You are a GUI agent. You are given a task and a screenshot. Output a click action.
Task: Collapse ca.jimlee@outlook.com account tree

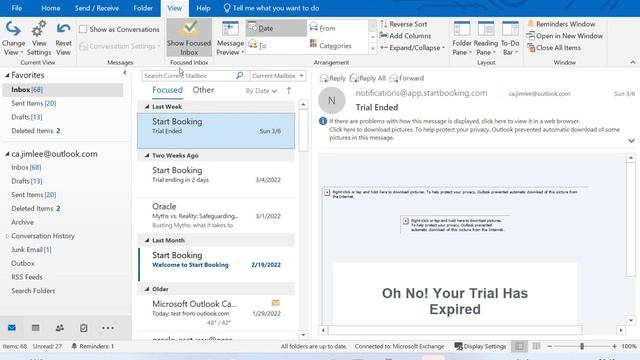[7, 154]
